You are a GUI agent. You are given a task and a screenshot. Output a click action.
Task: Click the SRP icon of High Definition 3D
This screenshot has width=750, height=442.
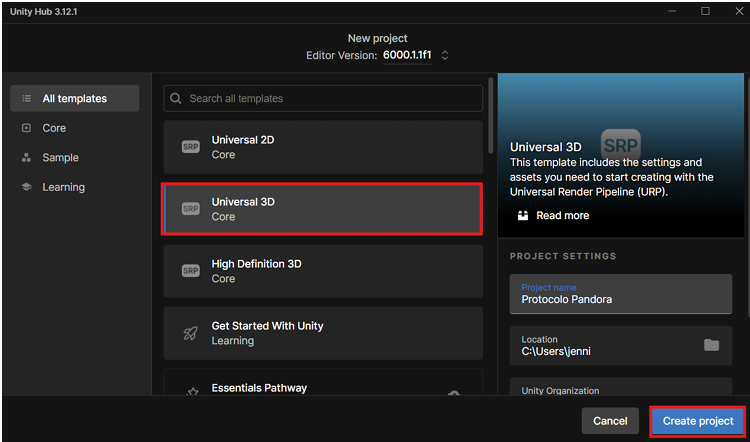190,271
